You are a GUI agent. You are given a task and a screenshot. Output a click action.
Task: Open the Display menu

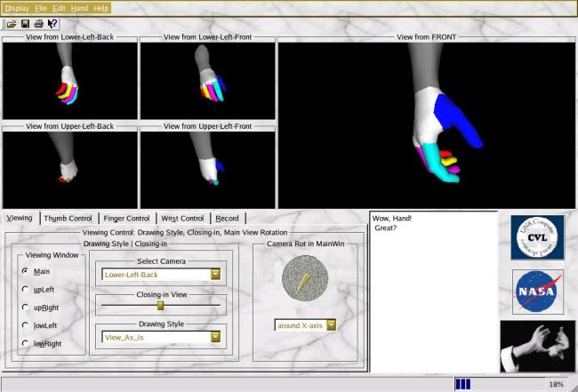pos(17,7)
